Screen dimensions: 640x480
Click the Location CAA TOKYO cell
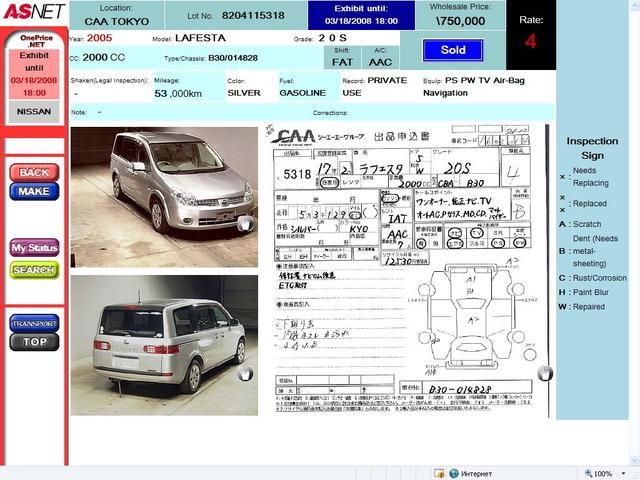point(117,15)
